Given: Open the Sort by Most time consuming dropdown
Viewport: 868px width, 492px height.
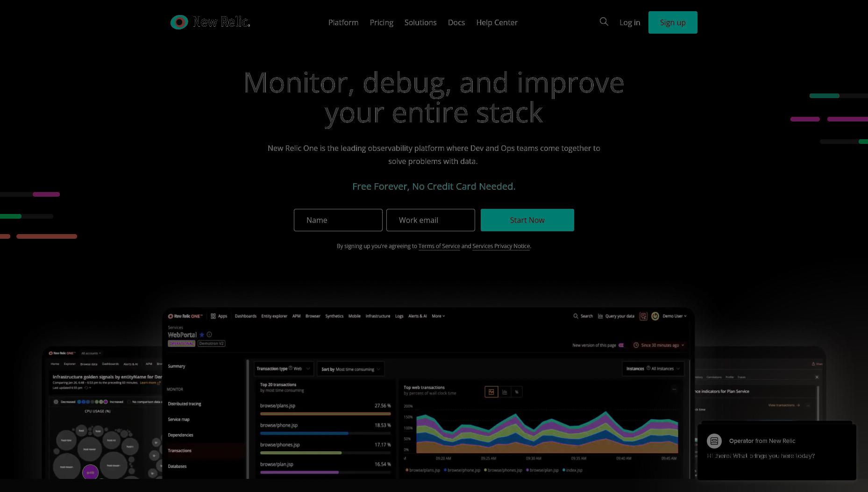Looking at the screenshot, I should tap(351, 369).
